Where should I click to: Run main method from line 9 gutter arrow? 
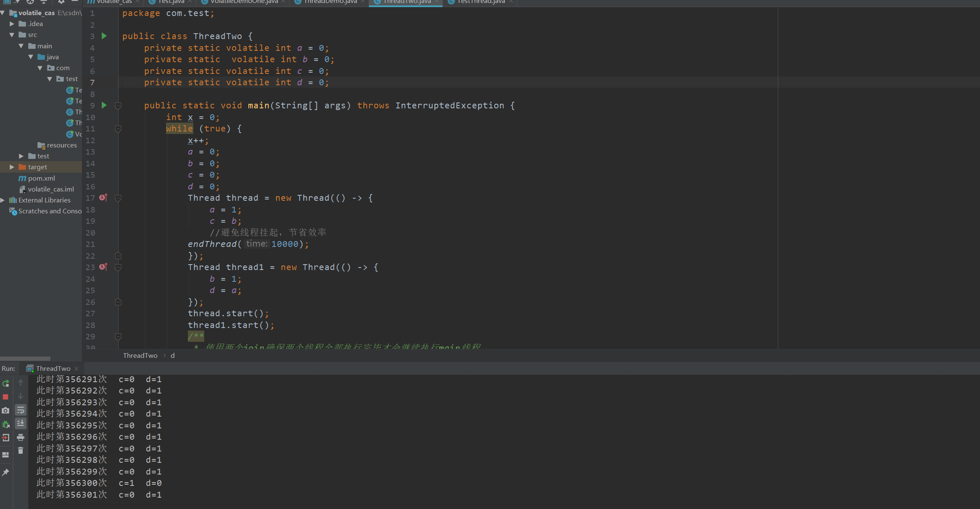[104, 105]
